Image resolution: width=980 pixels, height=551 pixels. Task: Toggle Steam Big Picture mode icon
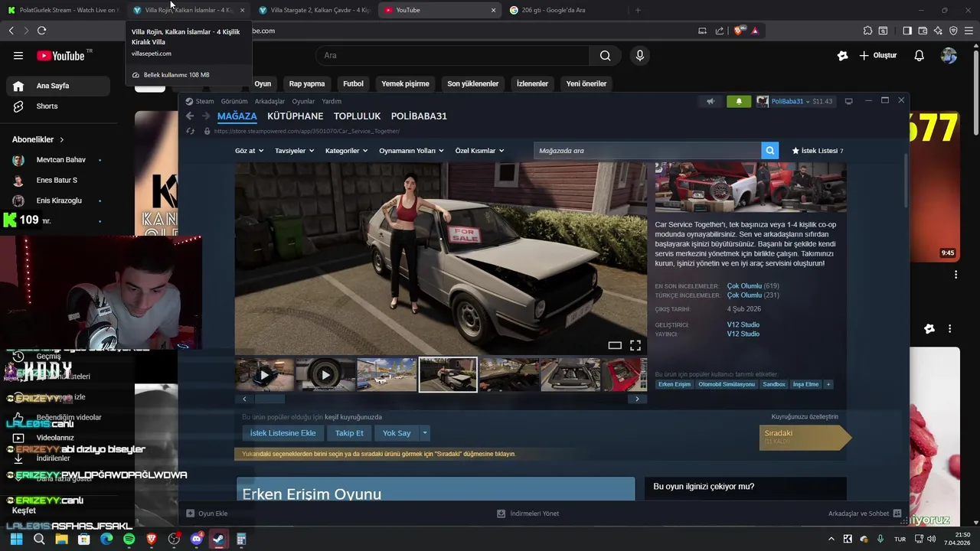pyautogui.click(x=848, y=101)
